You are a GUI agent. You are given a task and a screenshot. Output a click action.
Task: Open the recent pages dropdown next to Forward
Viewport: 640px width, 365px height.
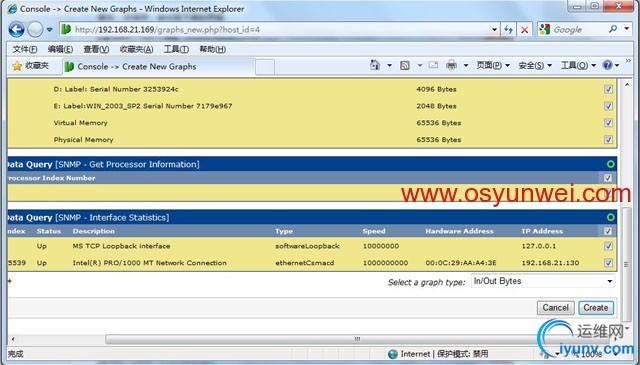[x=49, y=29]
